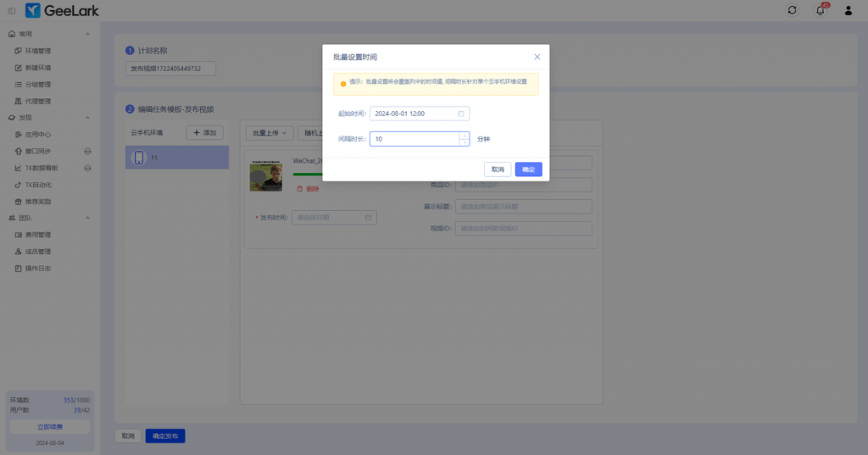Open the user account avatar icon
The width and height of the screenshot is (868, 455).
[x=849, y=10]
